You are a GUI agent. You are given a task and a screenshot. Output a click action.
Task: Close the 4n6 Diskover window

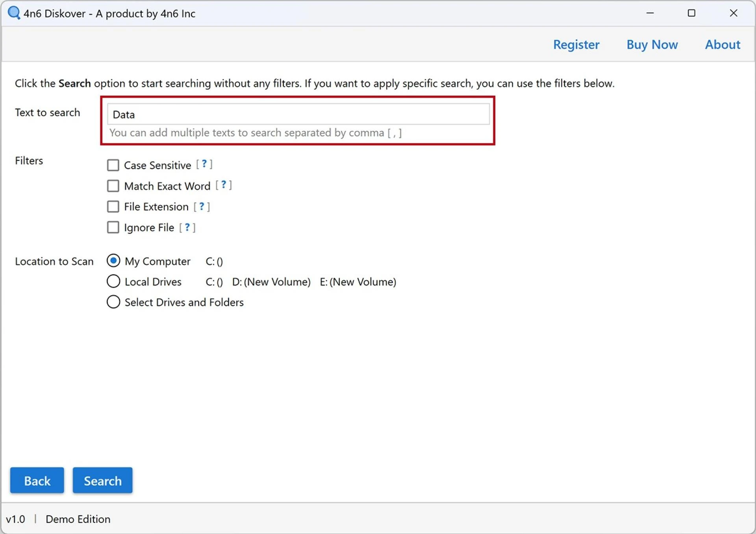(733, 13)
